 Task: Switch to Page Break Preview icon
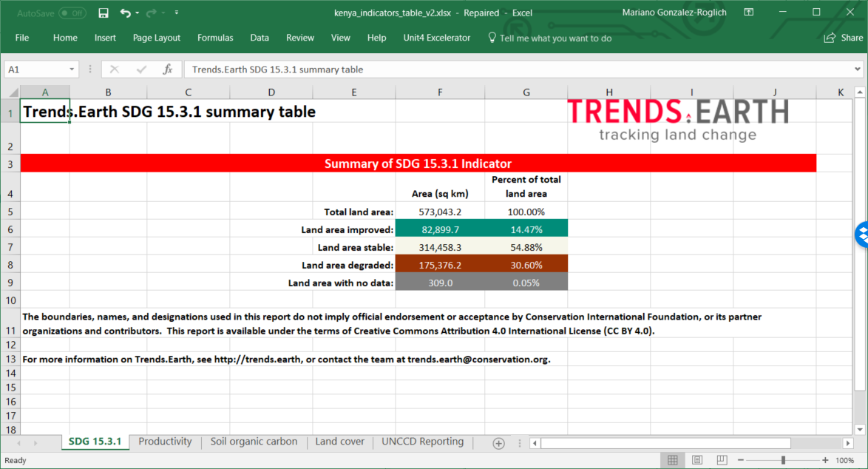(722, 460)
